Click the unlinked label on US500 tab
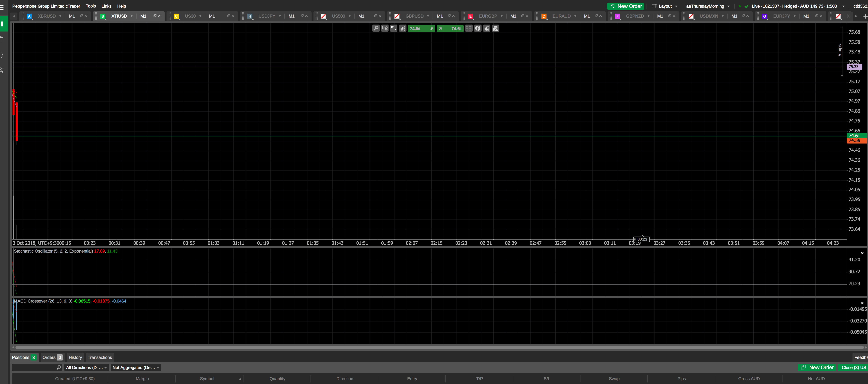Screen dimensions: 868x384 point(323,16)
